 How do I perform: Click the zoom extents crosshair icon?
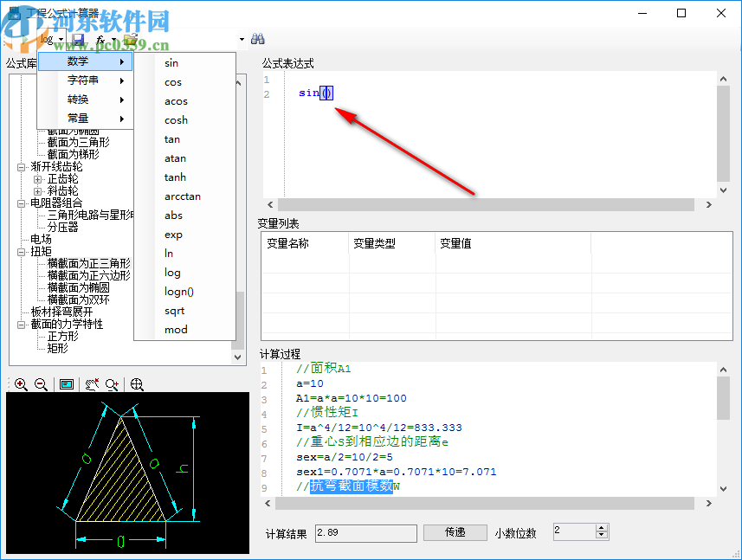137,384
